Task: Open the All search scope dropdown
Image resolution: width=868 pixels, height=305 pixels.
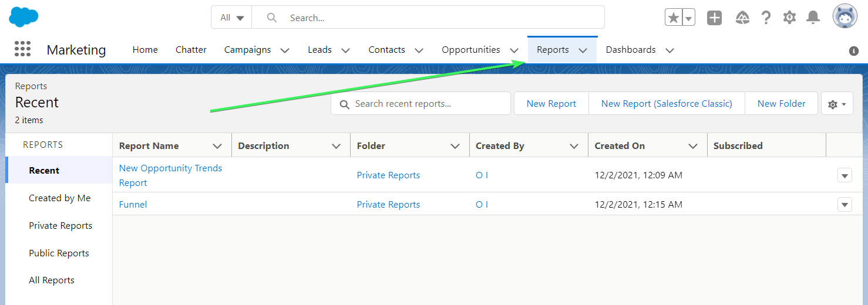Action: point(232,18)
